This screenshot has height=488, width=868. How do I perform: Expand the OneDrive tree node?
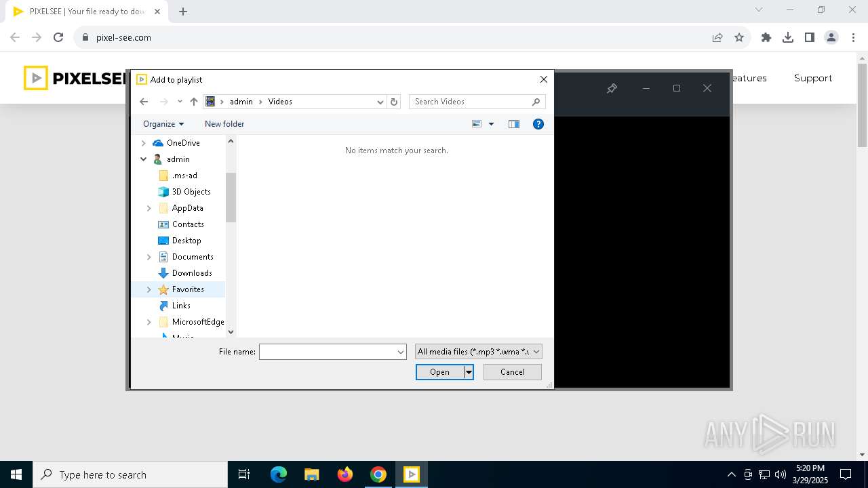tap(143, 143)
